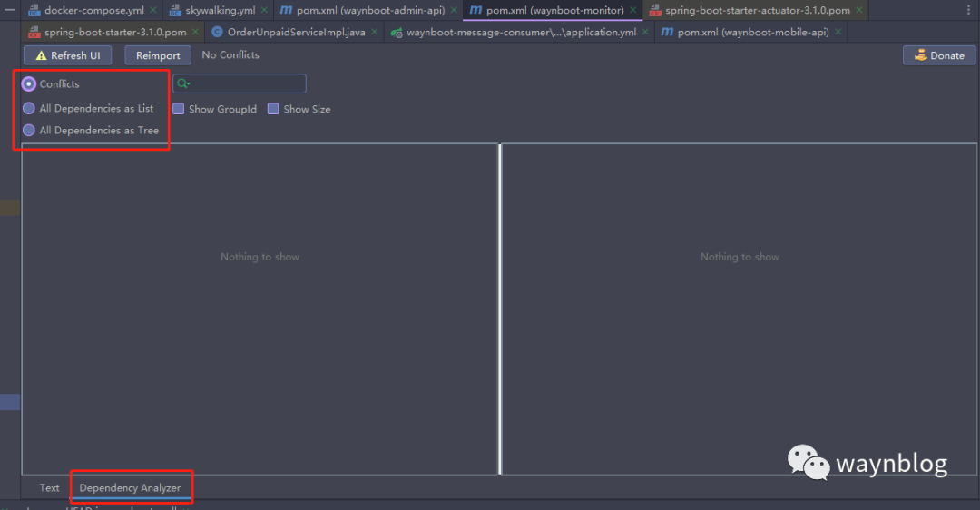Select the Conflicts radio button
This screenshot has width=980, height=510.
click(29, 83)
